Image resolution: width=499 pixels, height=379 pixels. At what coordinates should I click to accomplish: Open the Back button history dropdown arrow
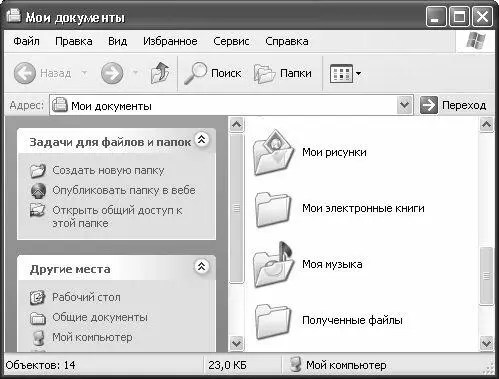coord(84,73)
